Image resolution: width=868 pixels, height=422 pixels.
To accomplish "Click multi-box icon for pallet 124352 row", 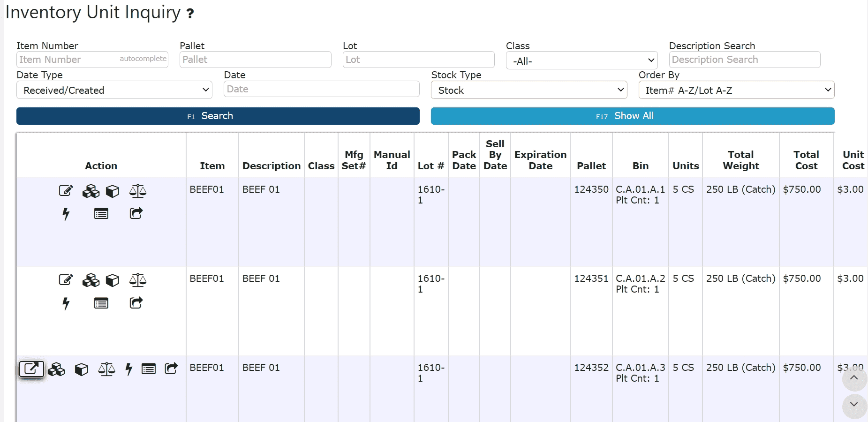I will (x=56, y=369).
